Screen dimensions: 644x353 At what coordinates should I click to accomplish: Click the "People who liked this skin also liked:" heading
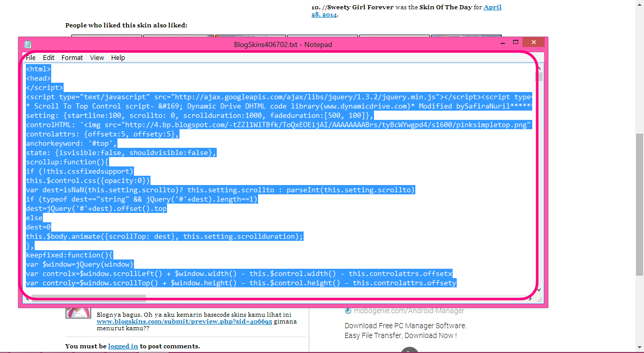tap(126, 25)
